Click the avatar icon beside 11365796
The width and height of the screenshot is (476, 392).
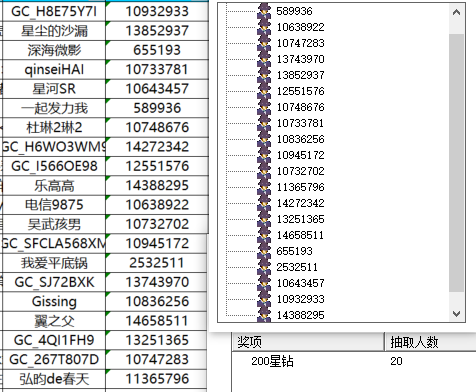[x=264, y=187]
